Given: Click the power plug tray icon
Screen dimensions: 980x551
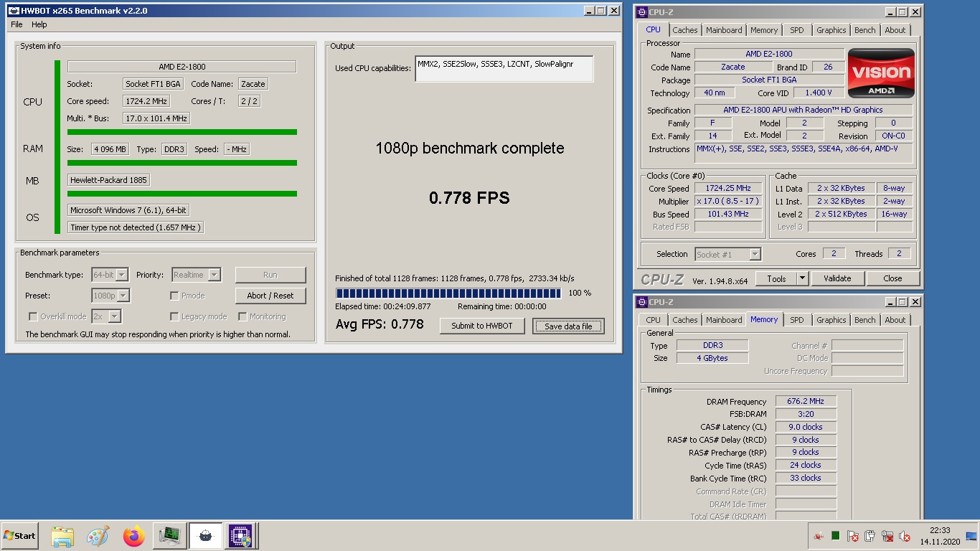Looking at the screenshot, I should tap(870, 536).
